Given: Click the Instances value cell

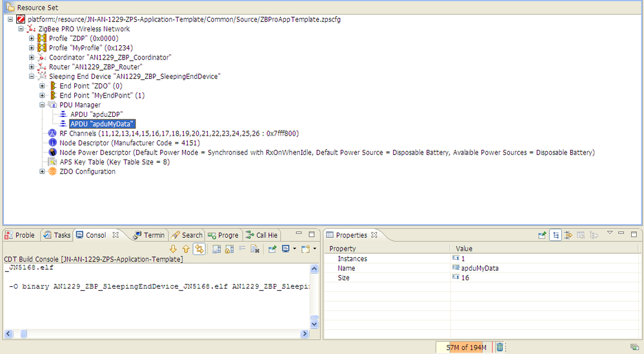Looking at the screenshot, I should tap(545, 258).
